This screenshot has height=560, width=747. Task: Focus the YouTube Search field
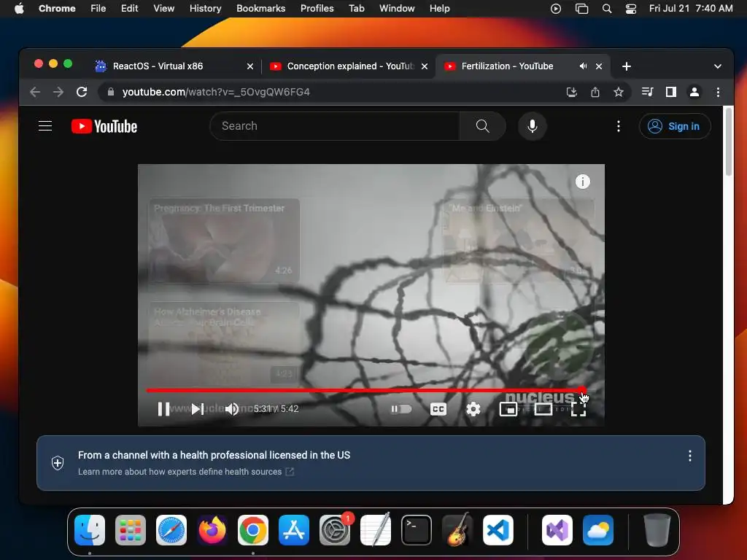pyautogui.click(x=334, y=126)
